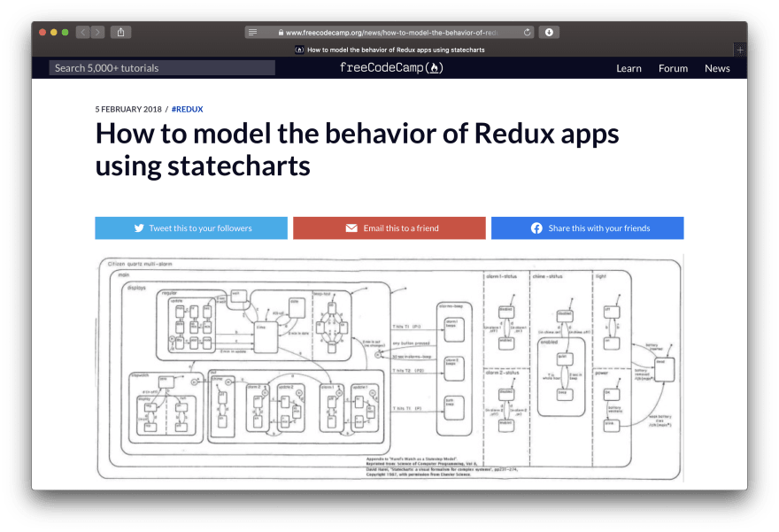Image resolution: width=779 pixels, height=532 pixels.
Task: Go forward with the Safari forward arrow
Action: point(98,32)
